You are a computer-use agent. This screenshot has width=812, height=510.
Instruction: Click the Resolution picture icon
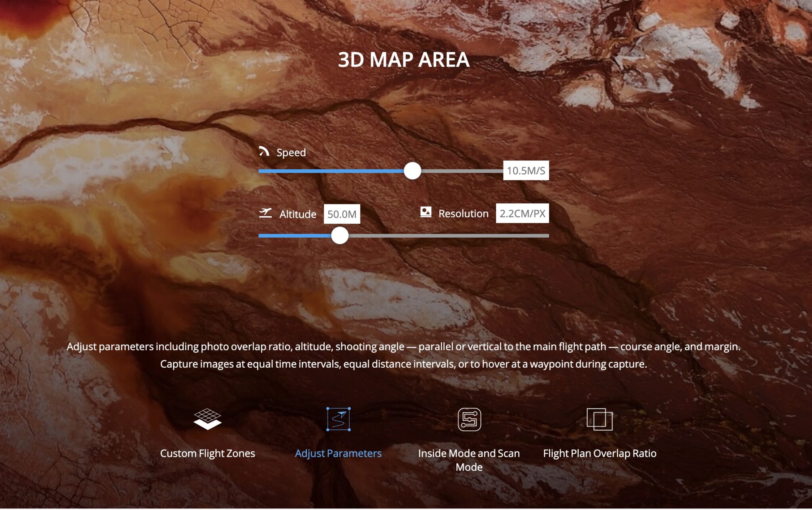tap(425, 212)
